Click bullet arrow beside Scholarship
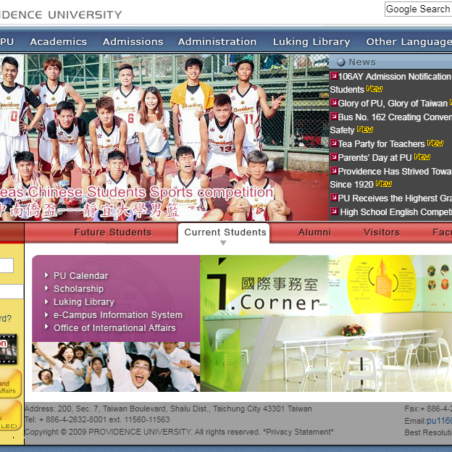The height and width of the screenshot is (452, 452). point(46,288)
